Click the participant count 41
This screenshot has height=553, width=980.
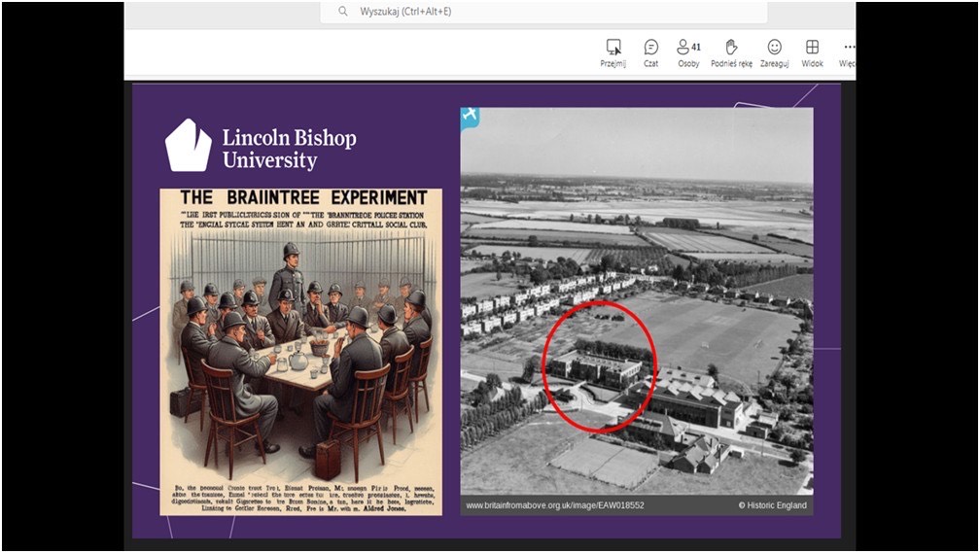[x=696, y=47]
